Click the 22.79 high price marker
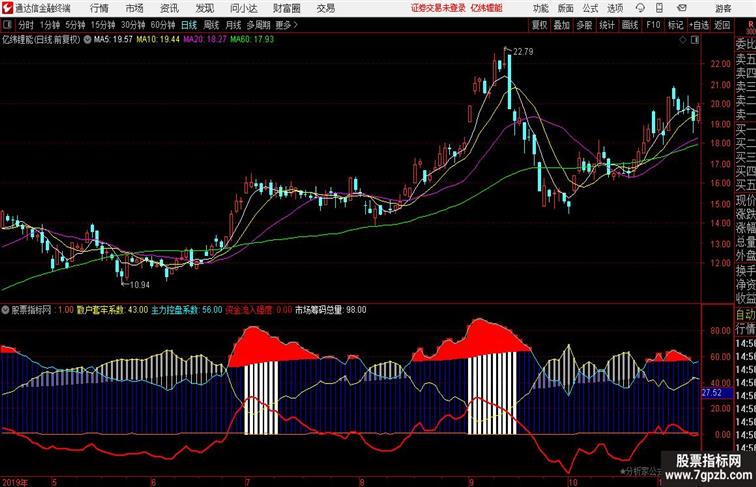This screenshot has height=487, width=756. [x=523, y=52]
